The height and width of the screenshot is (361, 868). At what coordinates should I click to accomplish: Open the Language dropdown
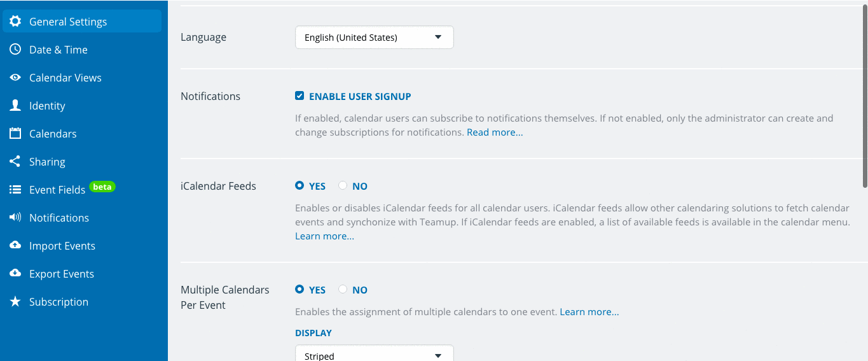pos(375,37)
